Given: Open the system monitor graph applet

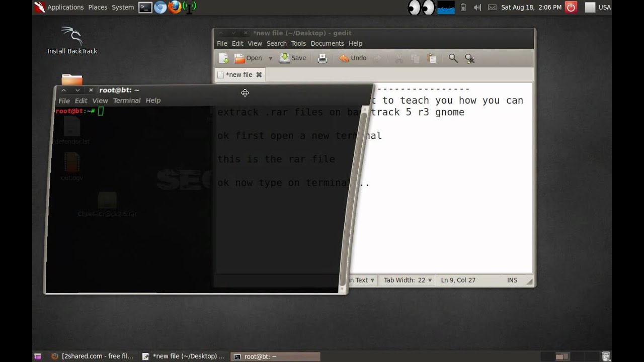Looking at the screenshot, I should pos(446,7).
